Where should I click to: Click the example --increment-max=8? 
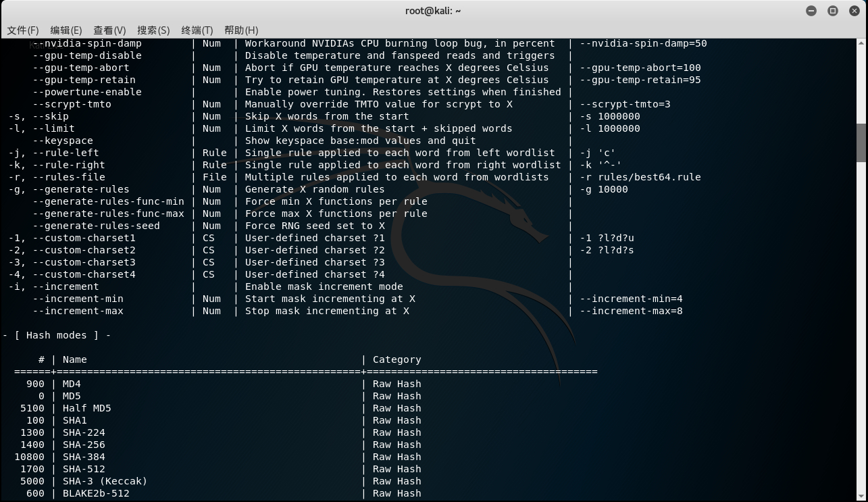(632, 311)
